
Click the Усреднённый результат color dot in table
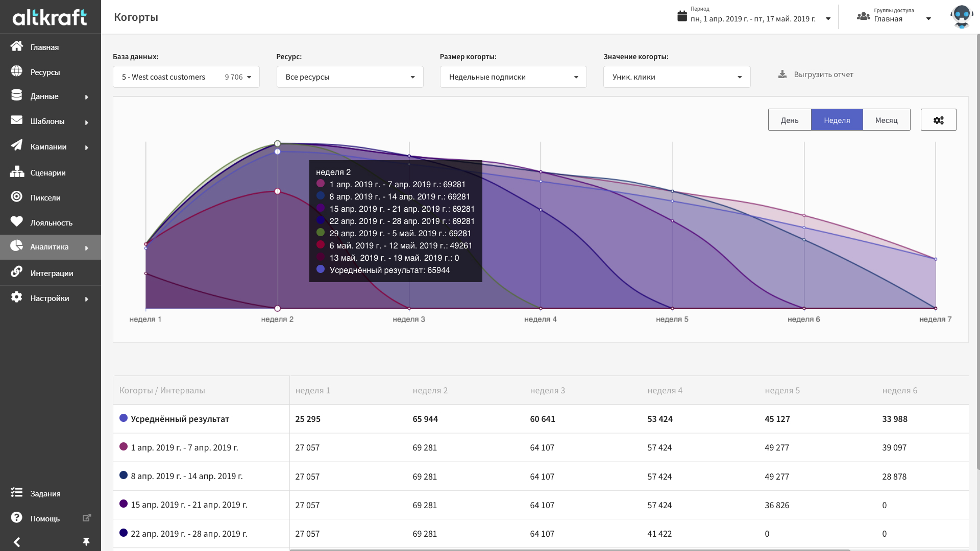tap(124, 418)
